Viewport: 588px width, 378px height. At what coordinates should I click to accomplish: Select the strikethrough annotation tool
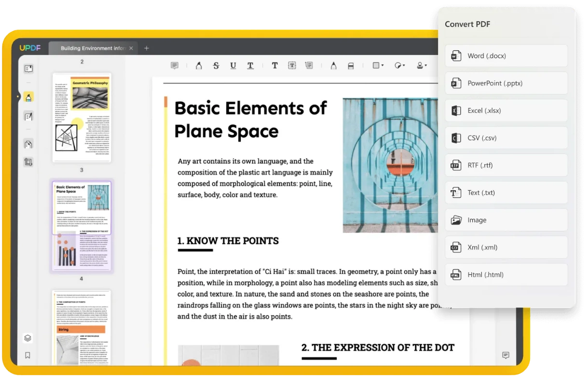216,66
